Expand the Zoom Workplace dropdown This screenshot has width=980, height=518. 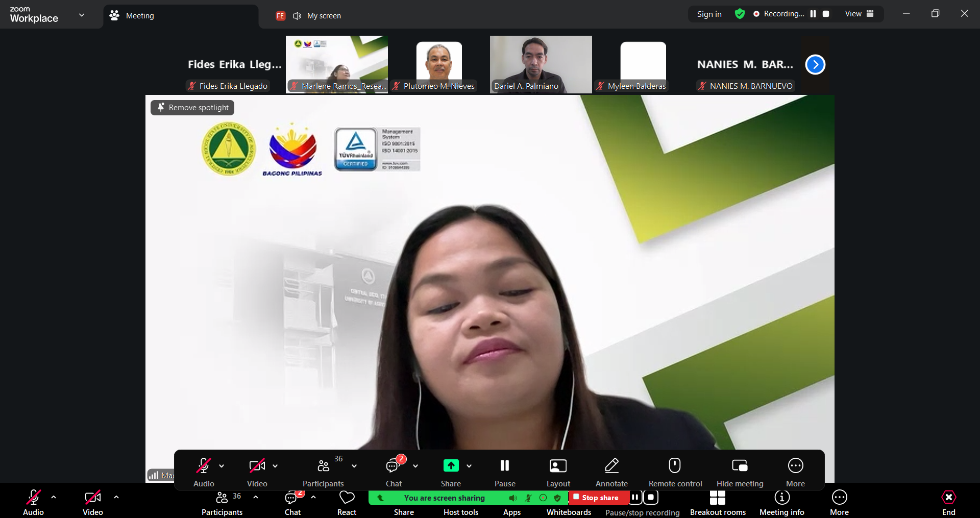coord(82,15)
